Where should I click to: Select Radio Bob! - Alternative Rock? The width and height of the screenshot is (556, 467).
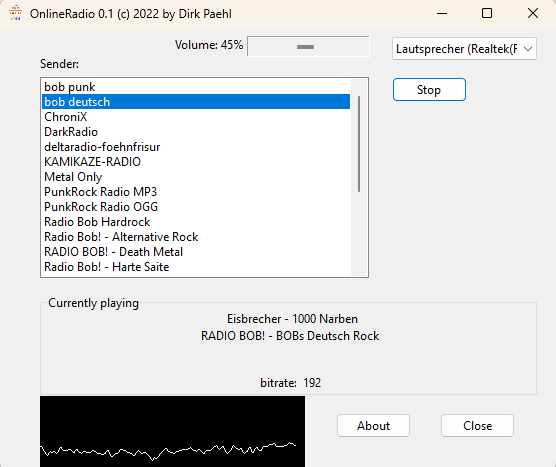coord(196,237)
